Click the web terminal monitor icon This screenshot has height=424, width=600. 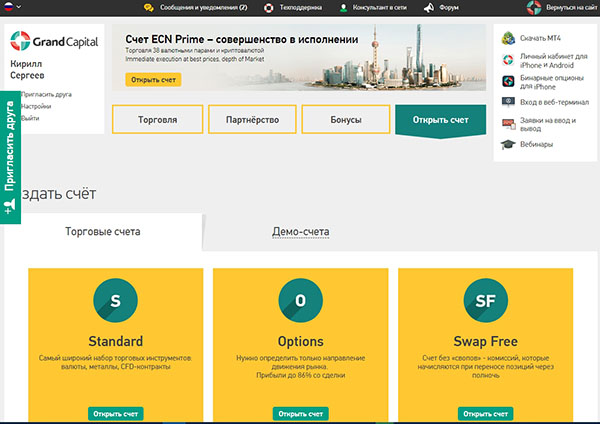508,102
